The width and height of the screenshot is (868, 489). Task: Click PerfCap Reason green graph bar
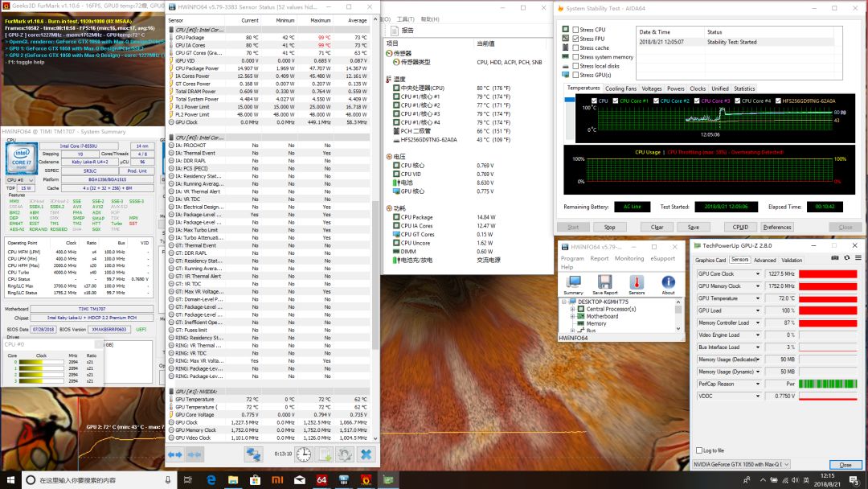coord(828,384)
